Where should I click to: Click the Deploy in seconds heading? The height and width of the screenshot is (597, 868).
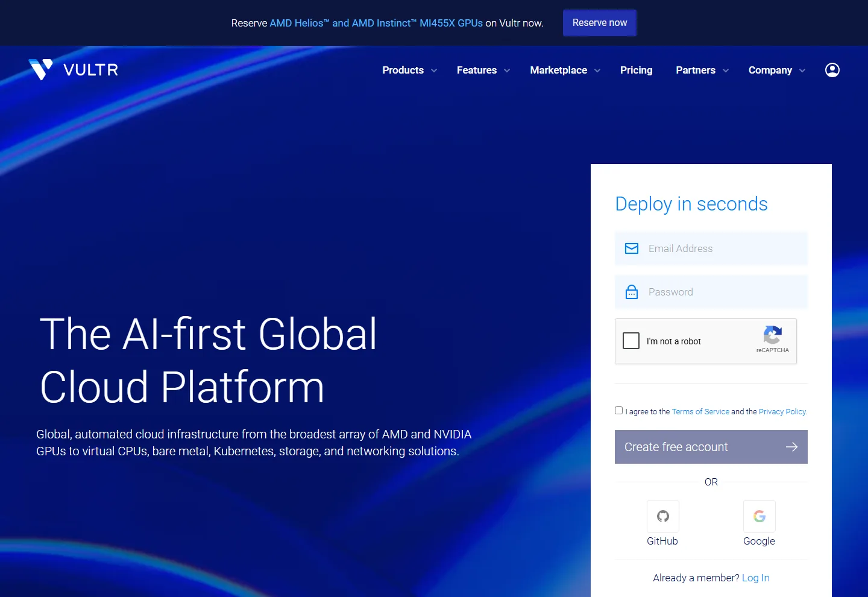(x=691, y=204)
